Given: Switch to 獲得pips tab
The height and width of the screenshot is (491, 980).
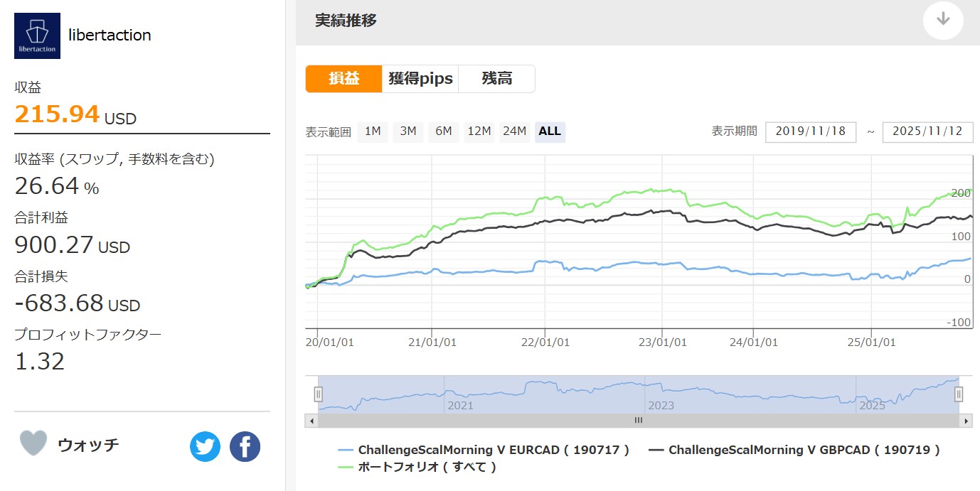Looking at the screenshot, I should click(420, 79).
